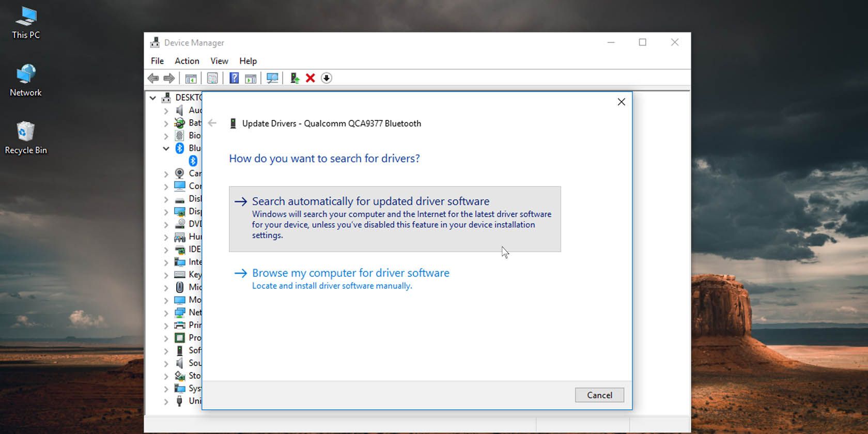Click the Disable device down-arrow icon
868x434 pixels.
coord(327,78)
